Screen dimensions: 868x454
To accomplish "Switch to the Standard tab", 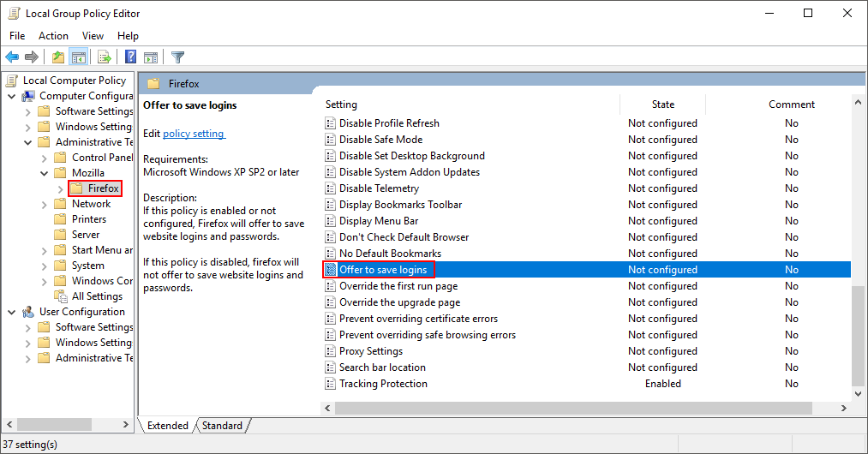I will 222,425.
